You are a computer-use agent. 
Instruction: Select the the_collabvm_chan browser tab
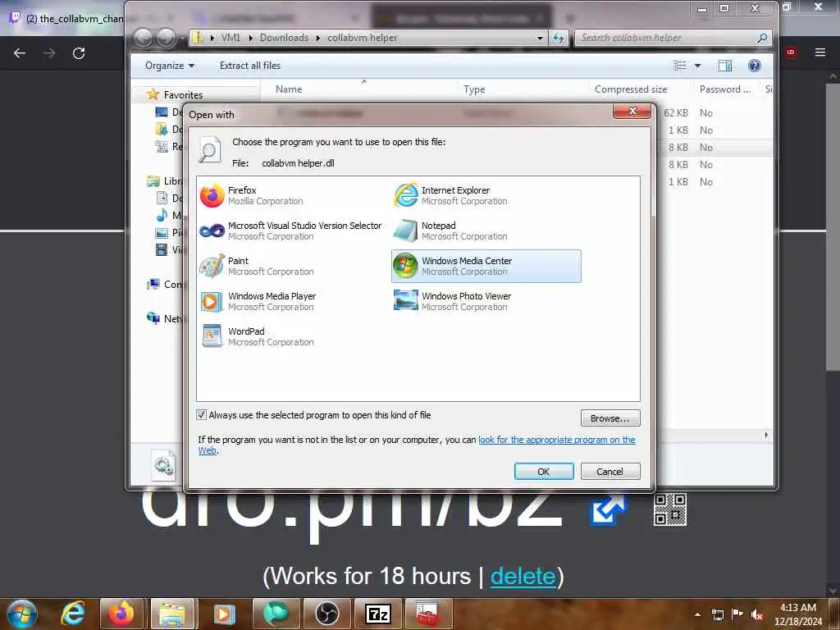coord(67,18)
